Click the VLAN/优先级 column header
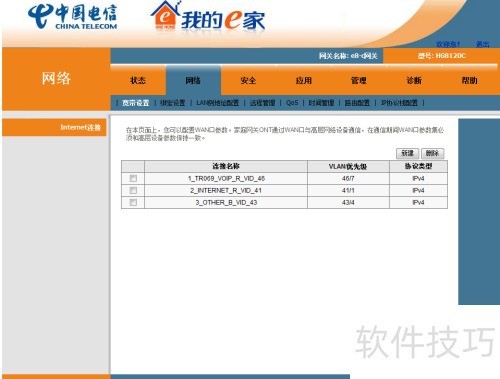This screenshot has height=379, width=500. 348,166
